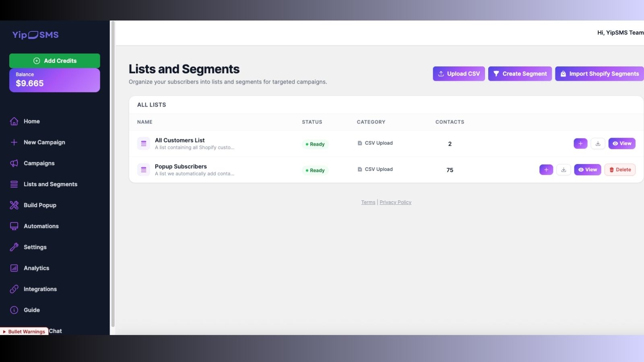Open New Campaign menu item
Viewport: 644px width, 362px height.
tap(44, 142)
